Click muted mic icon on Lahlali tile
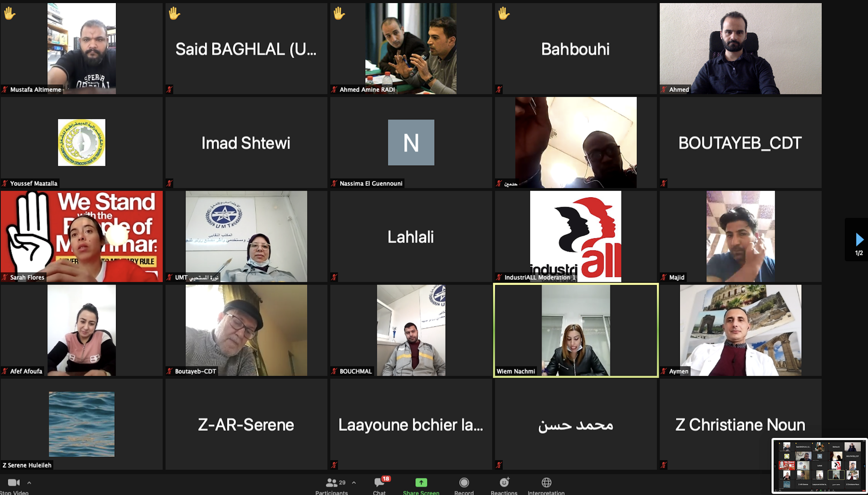Screen dimensions: 868x495 pos(334,277)
